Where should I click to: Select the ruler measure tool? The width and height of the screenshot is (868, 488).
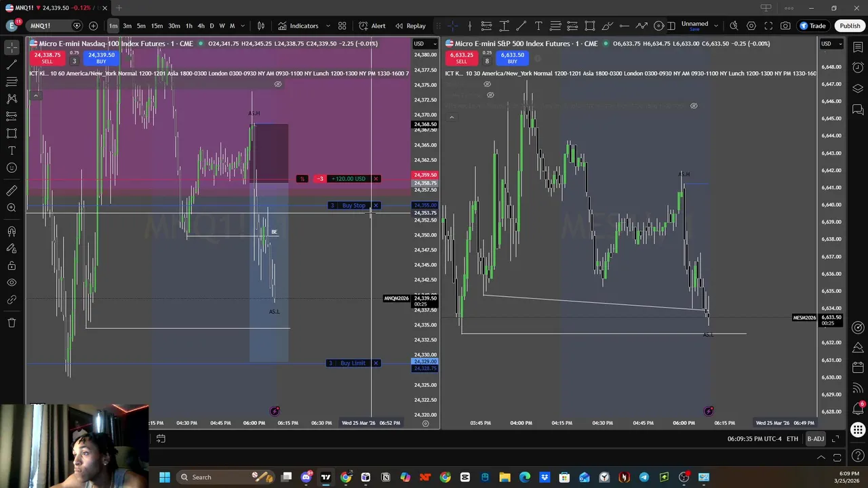(x=12, y=190)
